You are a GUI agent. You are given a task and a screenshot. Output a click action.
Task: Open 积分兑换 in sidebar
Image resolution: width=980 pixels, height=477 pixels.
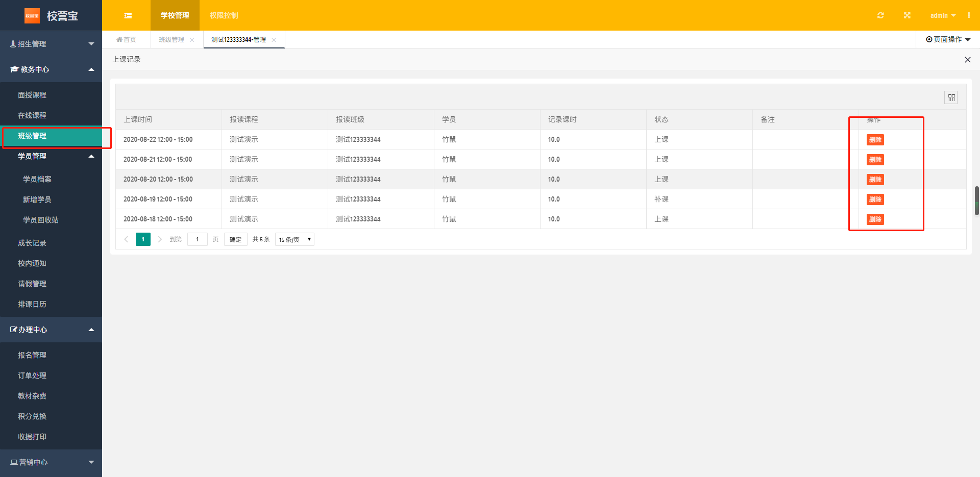[51, 416]
